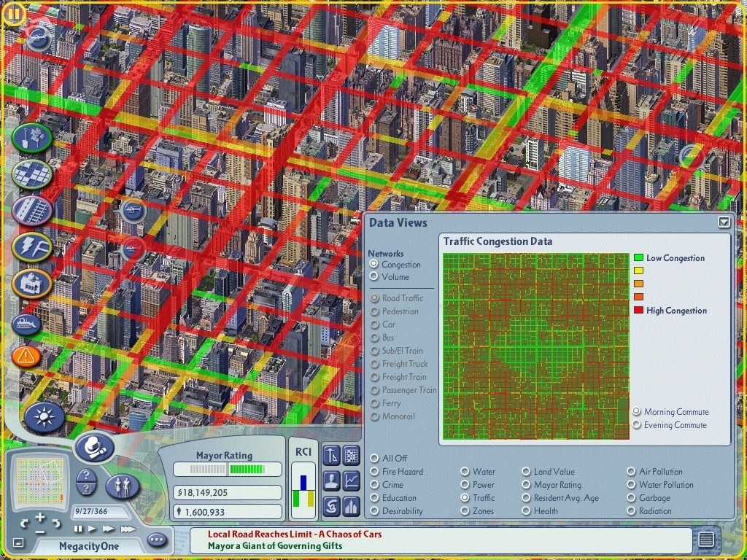The height and width of the screenshot is (560, 747).
Task: Select the Mayor Rating data view
Action: [x=526, y=485]
